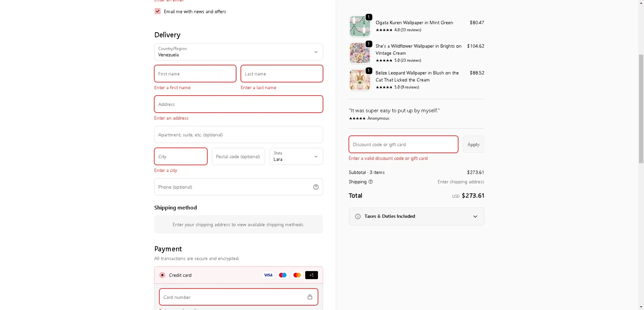Click the Belize Leopard Wallpaper thumbnail

360,80
